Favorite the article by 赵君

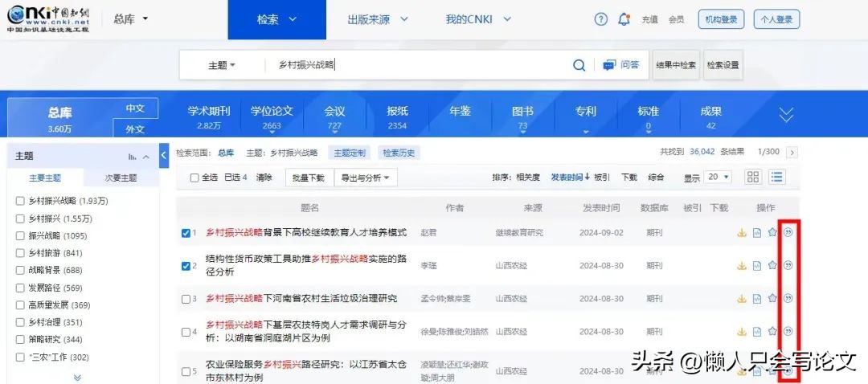pyautogui.click(x=772, y=232)
